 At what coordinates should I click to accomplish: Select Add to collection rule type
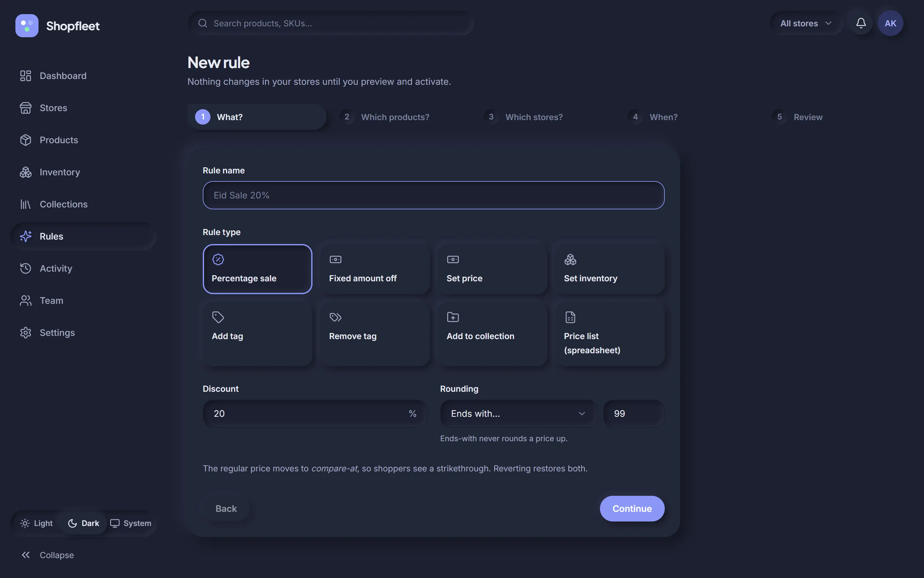click(x=492, y=334)
